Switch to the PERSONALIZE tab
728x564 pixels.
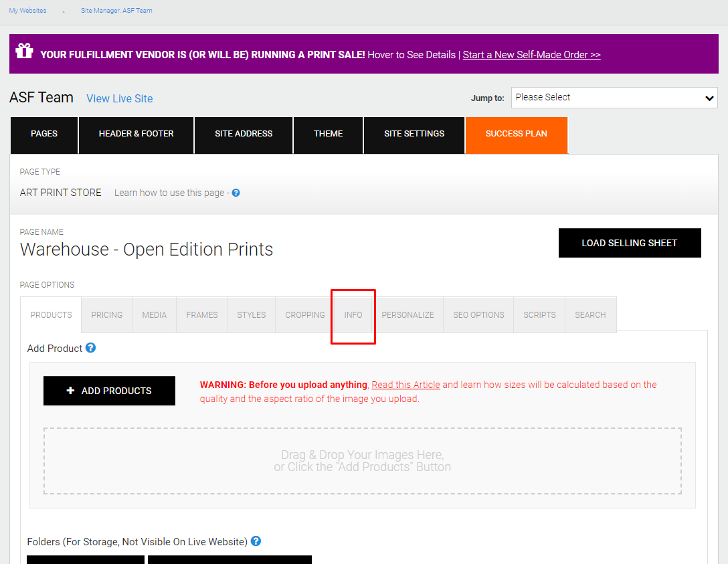407,314
